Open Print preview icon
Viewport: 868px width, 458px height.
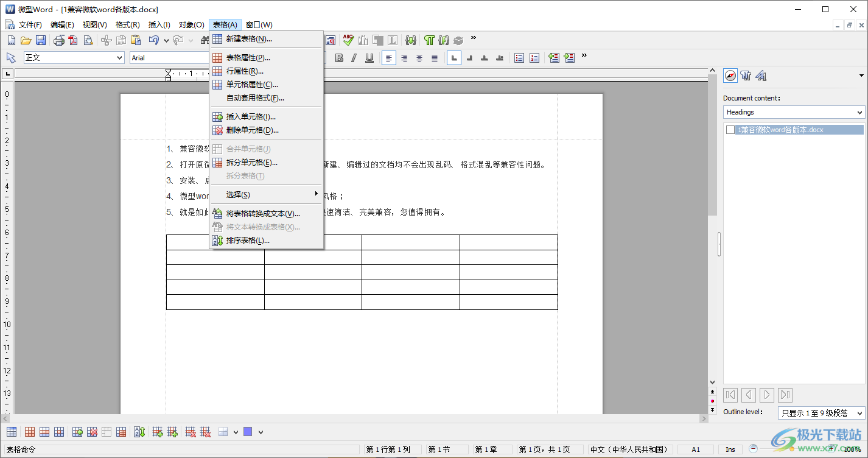[x=88, y=40]
